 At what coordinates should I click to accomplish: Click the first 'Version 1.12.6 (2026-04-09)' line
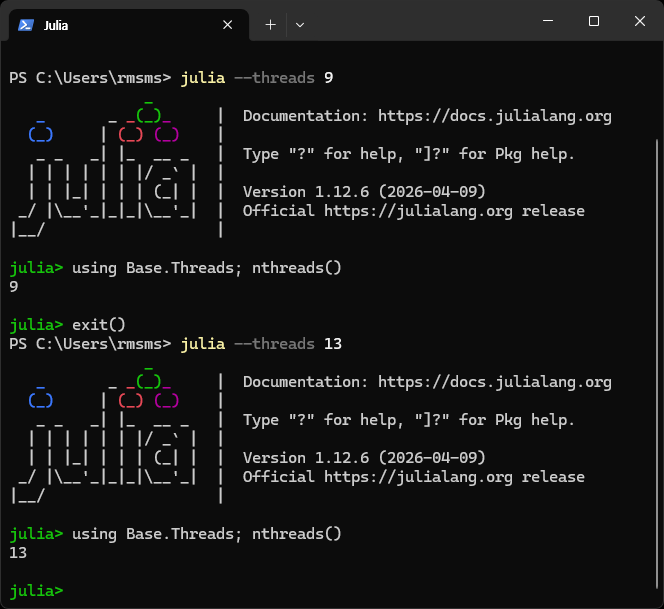point(364,192)
